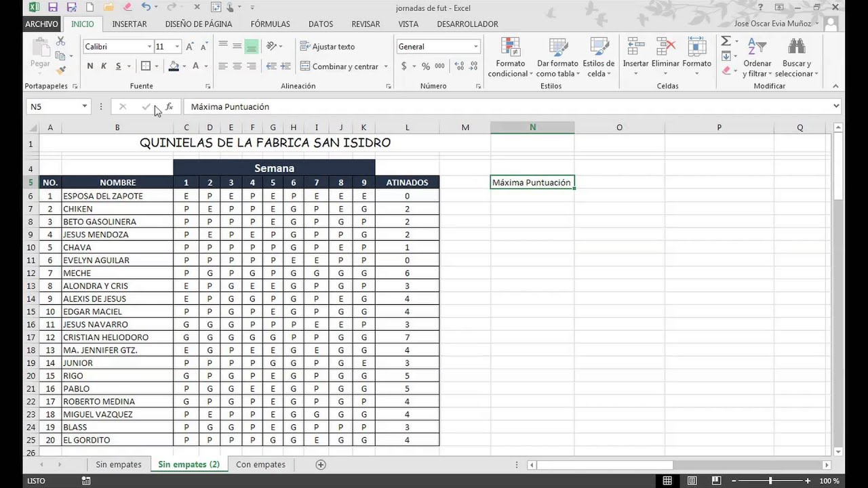Click the Undo arrow icon
The image size is (868, 488).
146,7
